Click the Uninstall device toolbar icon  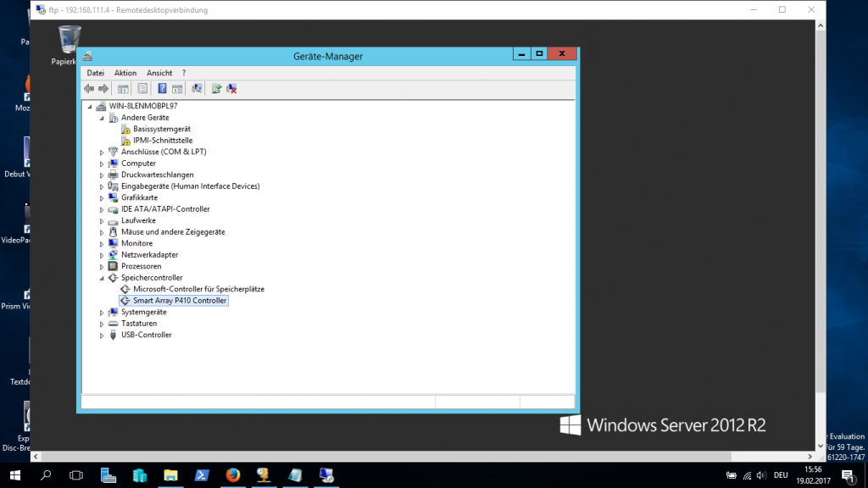coord(232,88)
